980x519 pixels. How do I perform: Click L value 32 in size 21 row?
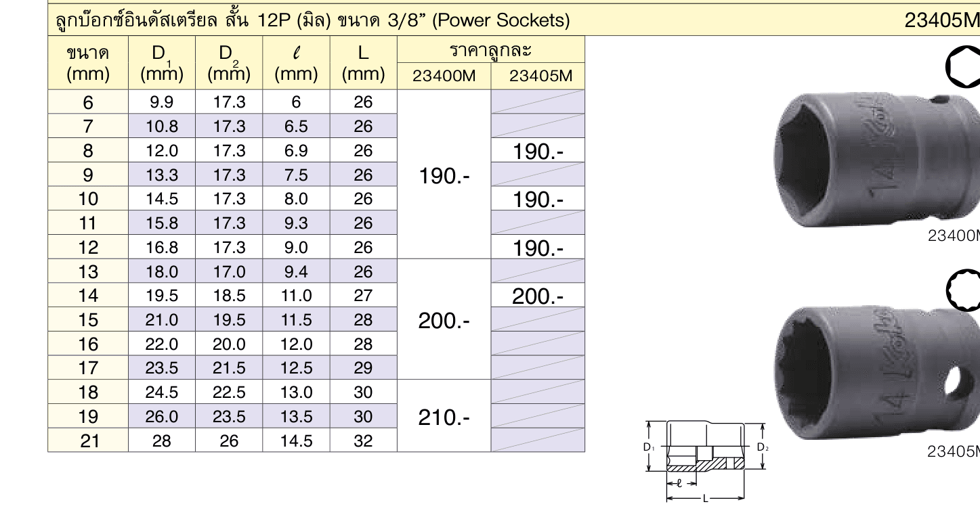(x=364, y=441)
